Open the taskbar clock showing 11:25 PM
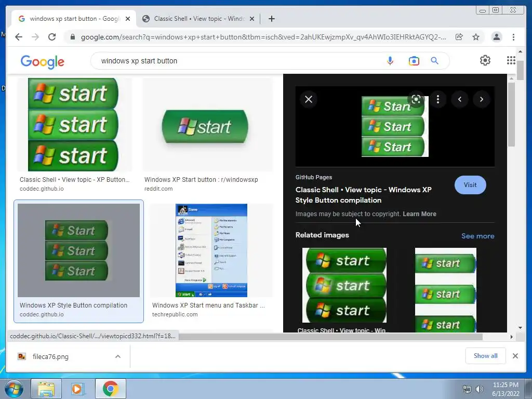 click(506, 389)
